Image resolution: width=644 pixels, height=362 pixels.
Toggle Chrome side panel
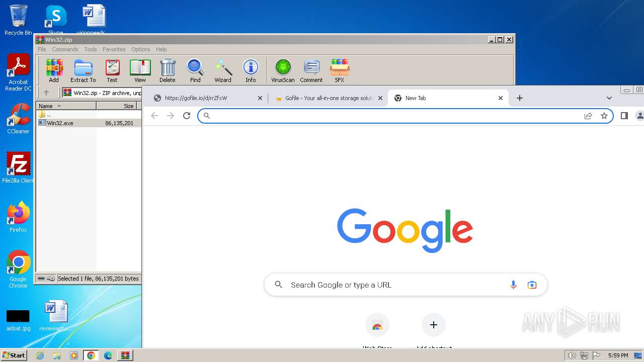(x=624, y=116)
